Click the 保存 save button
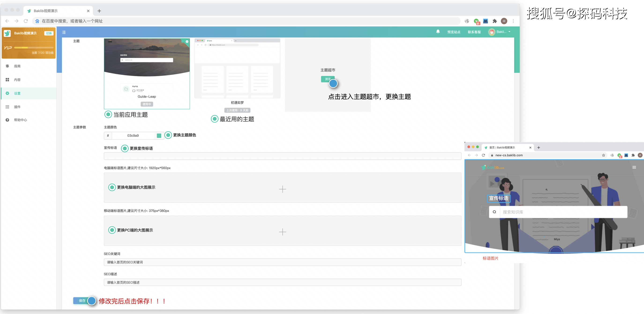The image size is (644, 314). pos(82,301)
